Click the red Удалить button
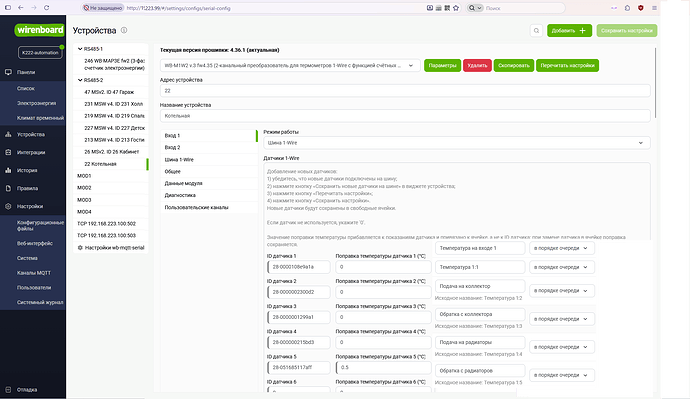 point(477,66)
